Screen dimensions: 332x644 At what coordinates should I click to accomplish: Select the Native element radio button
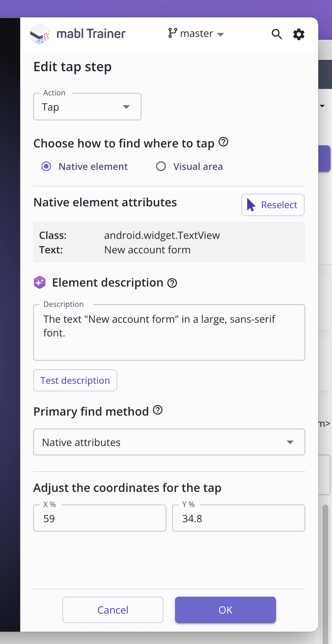pos(46,166)
